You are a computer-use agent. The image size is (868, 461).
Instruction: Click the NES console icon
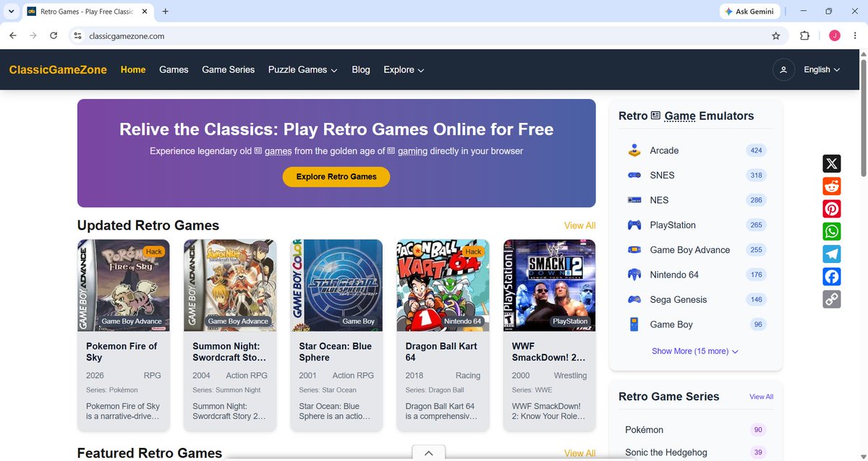634,200
